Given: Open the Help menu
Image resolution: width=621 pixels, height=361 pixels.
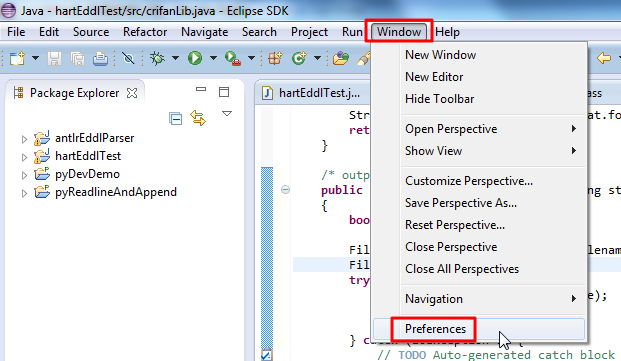Looking at the screenshot, I should (448, 32).
